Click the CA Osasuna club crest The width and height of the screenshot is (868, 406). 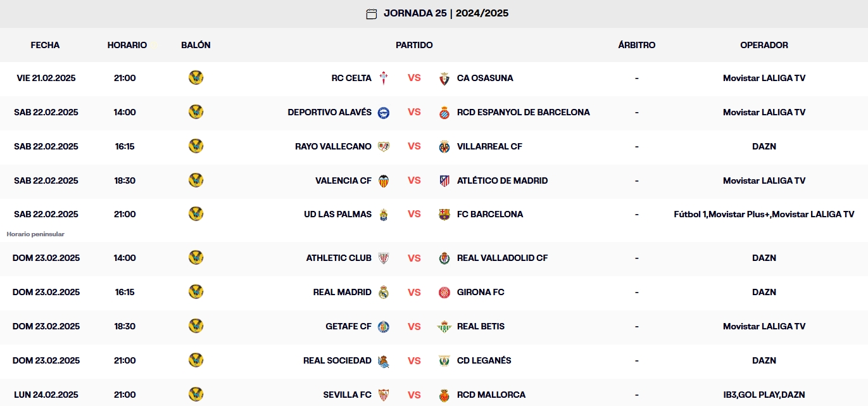[444, 77]
